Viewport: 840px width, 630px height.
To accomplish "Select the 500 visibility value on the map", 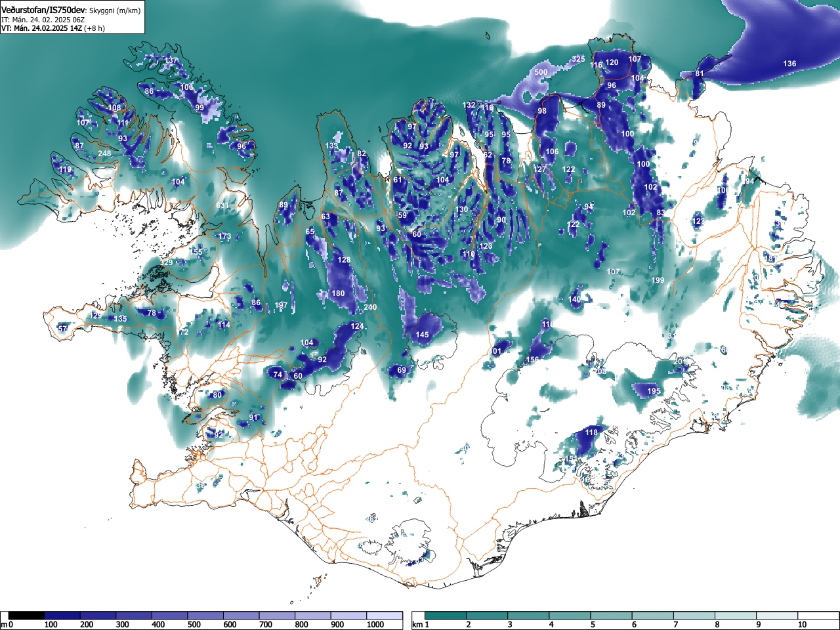I will (541, 72).
